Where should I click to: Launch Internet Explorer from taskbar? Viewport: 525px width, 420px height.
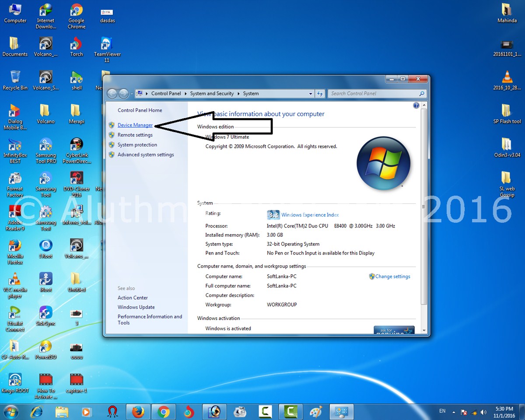[37, 412]
